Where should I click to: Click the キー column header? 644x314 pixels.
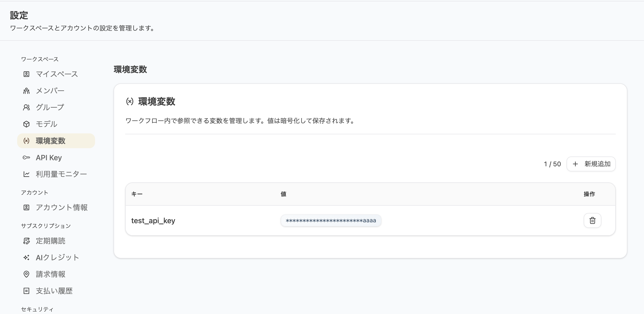coord(137,194)
